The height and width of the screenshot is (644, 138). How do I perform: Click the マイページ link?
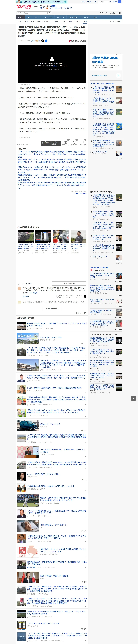[x=103, y=13]
